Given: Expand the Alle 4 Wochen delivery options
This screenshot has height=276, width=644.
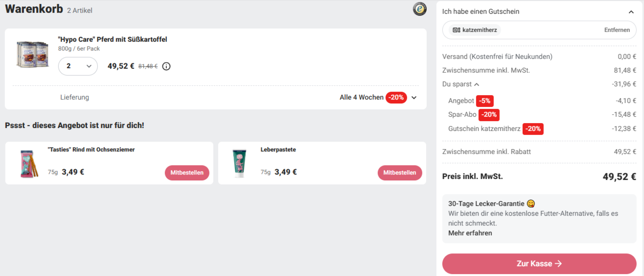Looking at the screenshot, I should pyautogui.click(x=414, y=98).
